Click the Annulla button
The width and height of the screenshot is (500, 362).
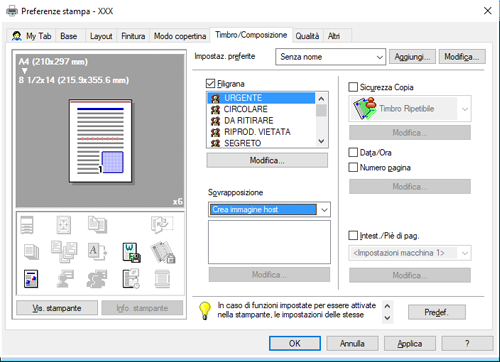[x=352, y=343]
